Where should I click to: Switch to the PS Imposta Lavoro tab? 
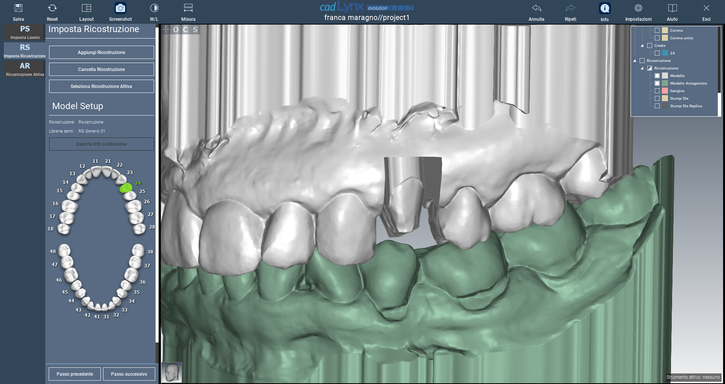(x=25, y=32)
